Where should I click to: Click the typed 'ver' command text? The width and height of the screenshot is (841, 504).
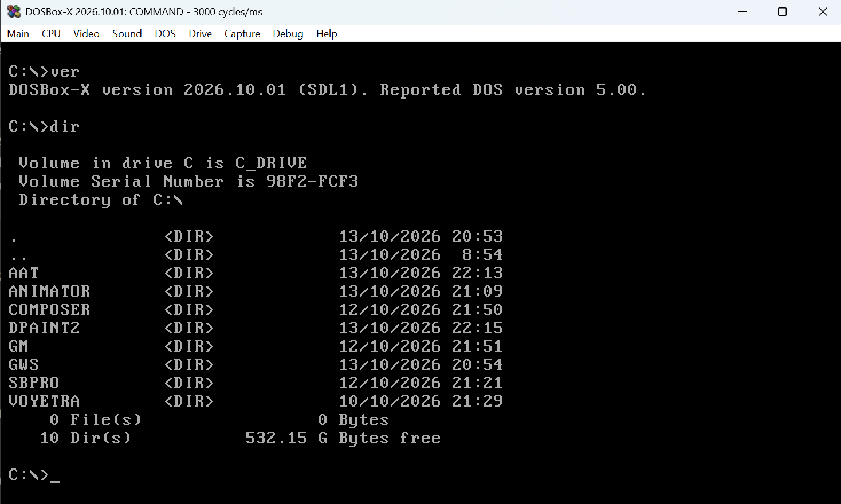[x=65, y=72]
